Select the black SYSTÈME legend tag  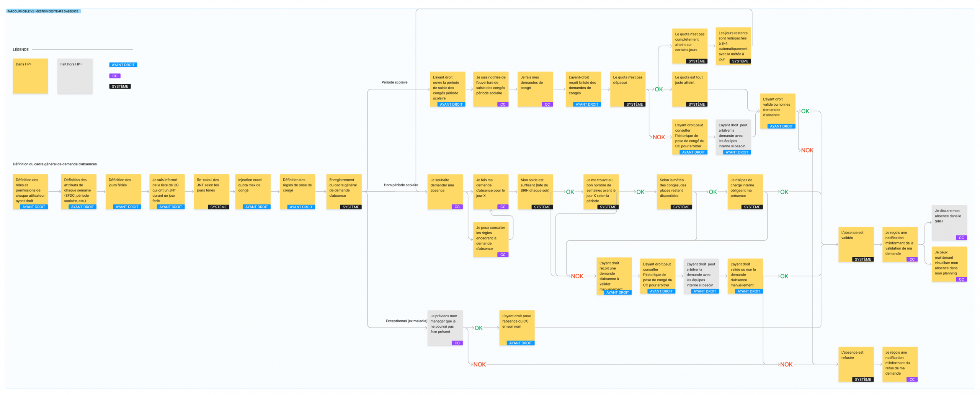coord(120,86)
